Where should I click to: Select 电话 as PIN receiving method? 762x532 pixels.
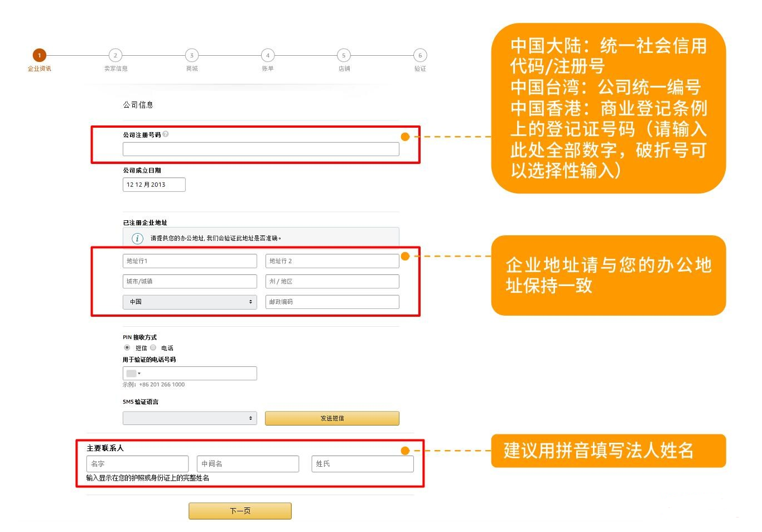click(153, 347)
